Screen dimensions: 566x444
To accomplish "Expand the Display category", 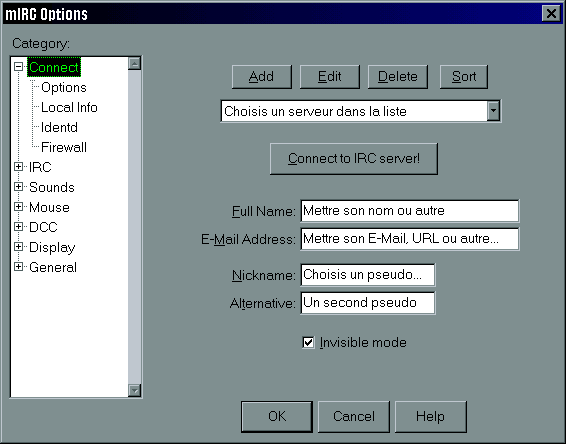I will [18, 247].
